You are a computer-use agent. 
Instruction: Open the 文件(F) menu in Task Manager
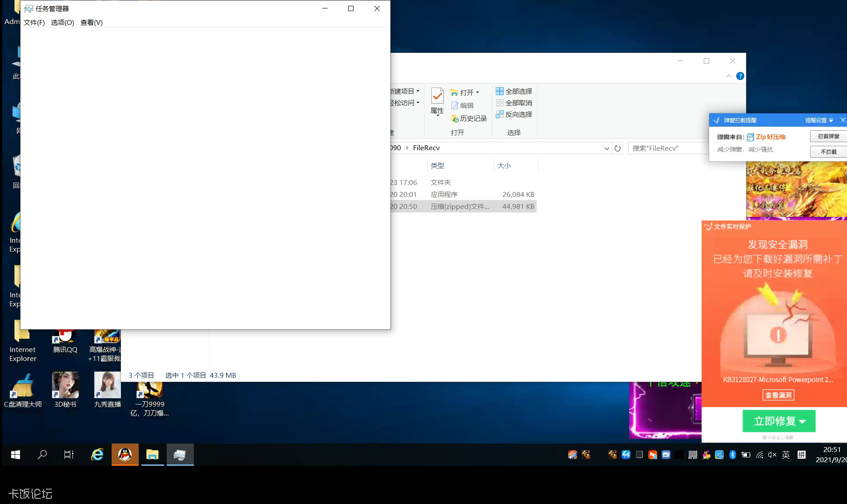pos(34,22)
